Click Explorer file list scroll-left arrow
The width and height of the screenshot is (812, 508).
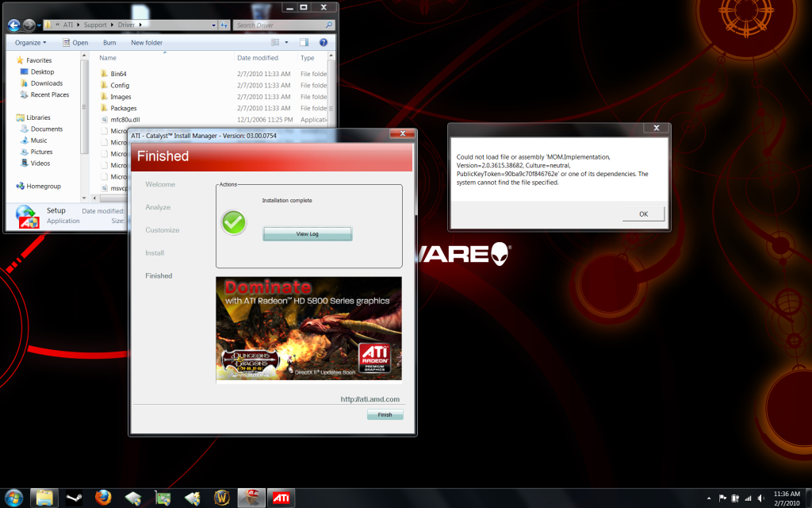tap(95, 198)
